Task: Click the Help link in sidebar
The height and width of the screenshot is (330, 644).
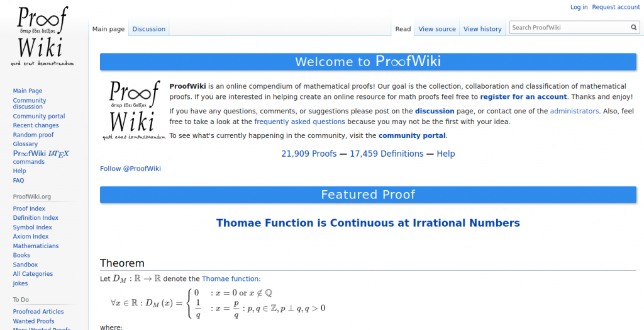Action: [19, 171]
